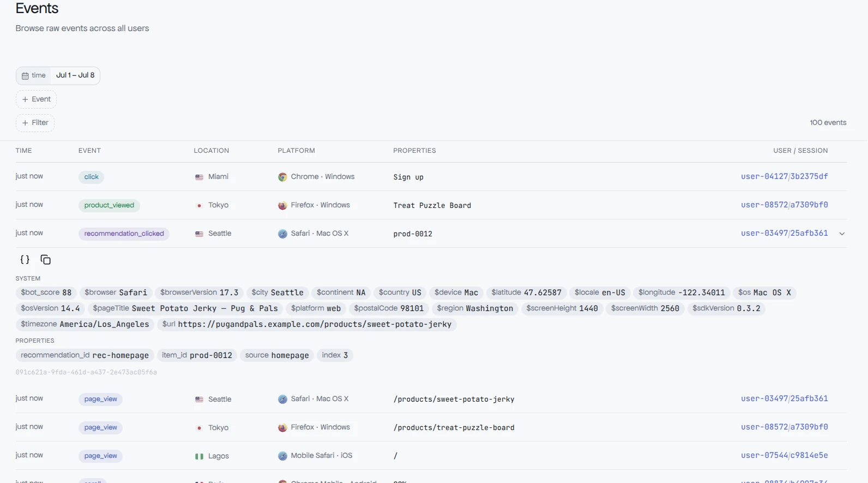Select the $browser Safari property chip
868x483 pixels.
[x=116, y=293]
